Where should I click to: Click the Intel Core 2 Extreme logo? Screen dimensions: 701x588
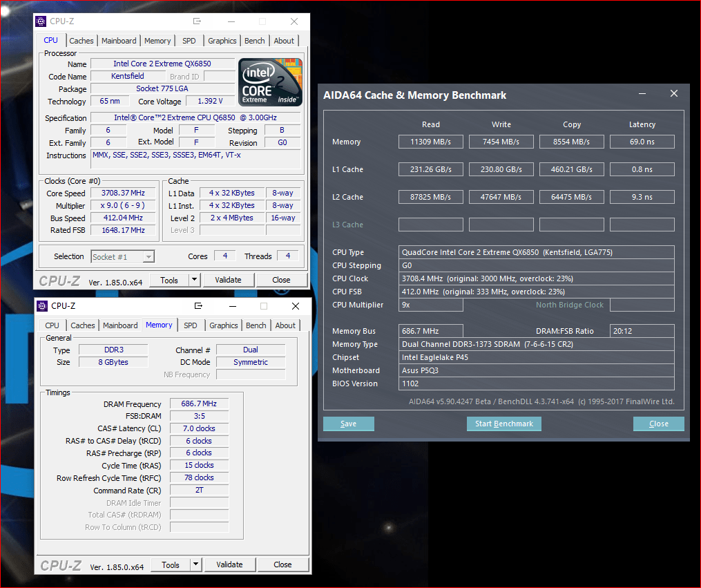click(x=271, y=82)
